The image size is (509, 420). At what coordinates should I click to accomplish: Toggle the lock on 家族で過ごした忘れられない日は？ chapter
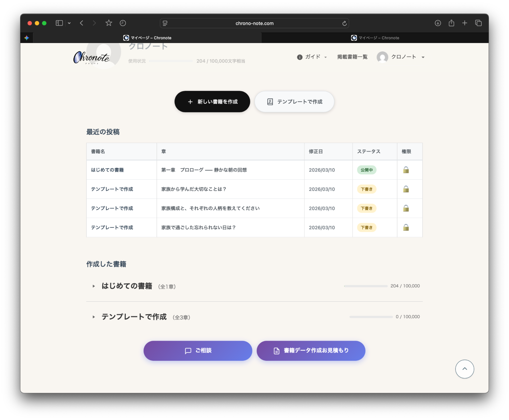406,227
